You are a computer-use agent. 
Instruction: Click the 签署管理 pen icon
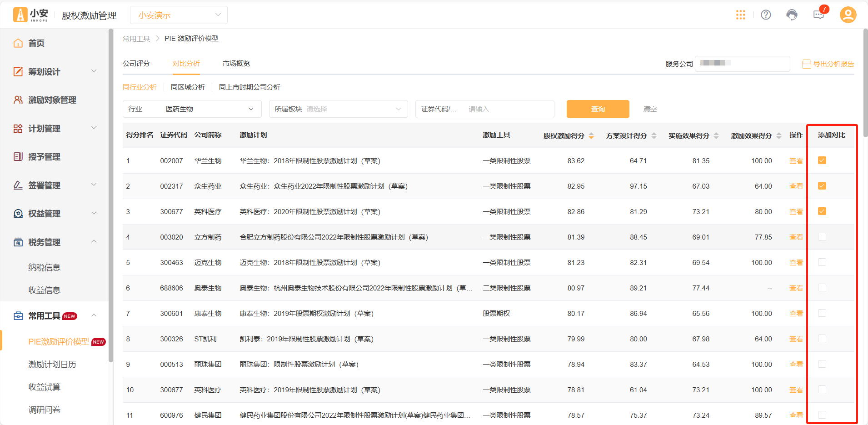18,185
